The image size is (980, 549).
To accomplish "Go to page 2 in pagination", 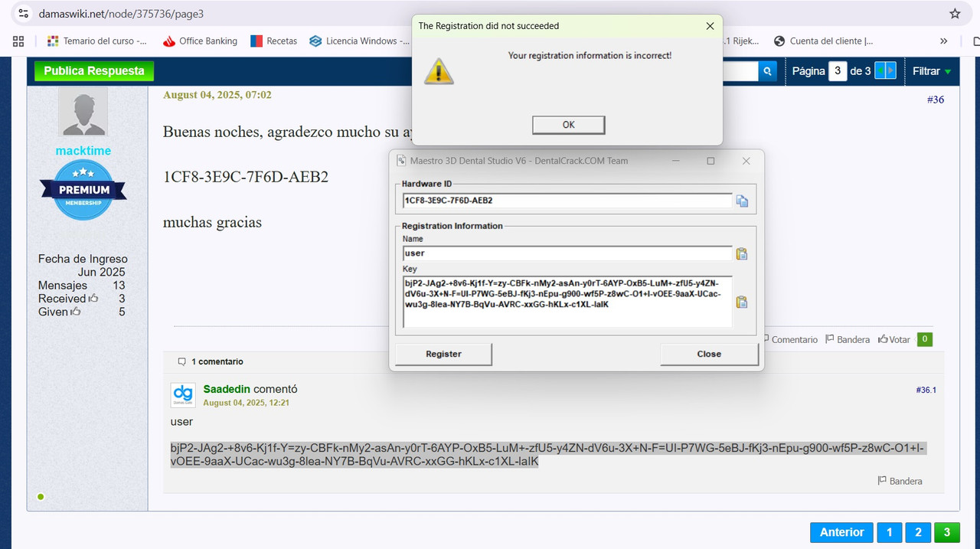I will (x=918, y=532).
